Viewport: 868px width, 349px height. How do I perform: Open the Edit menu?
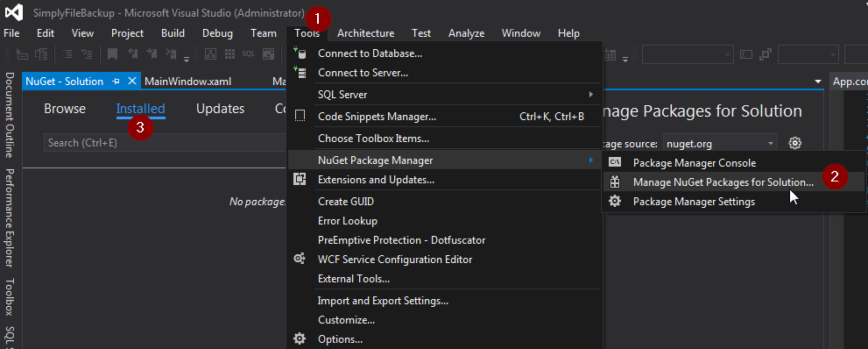click(46, 33)
